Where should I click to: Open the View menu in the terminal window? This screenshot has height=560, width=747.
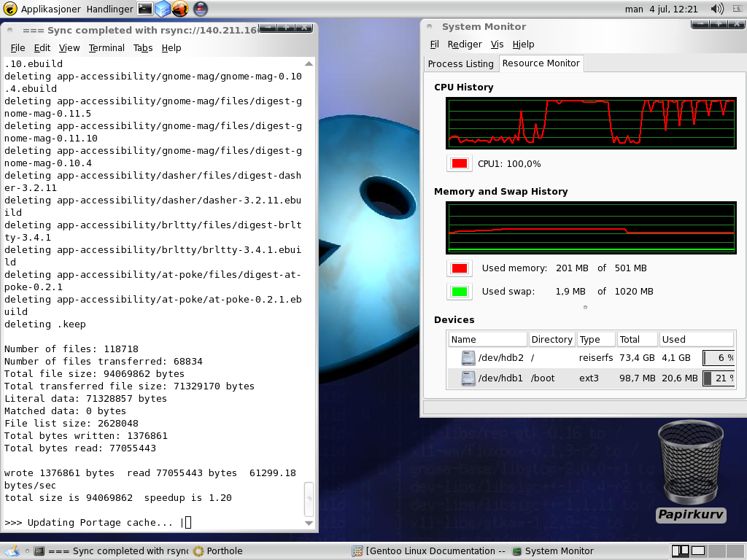coord(69,47)
